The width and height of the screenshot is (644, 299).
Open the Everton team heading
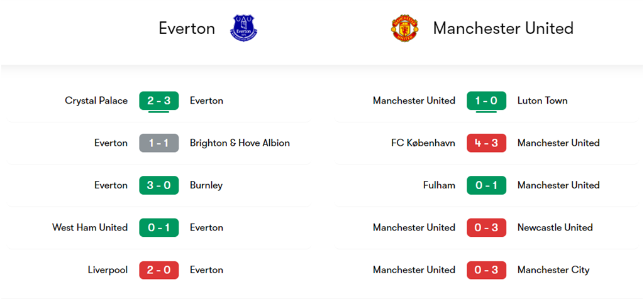(x=187, y=28)
